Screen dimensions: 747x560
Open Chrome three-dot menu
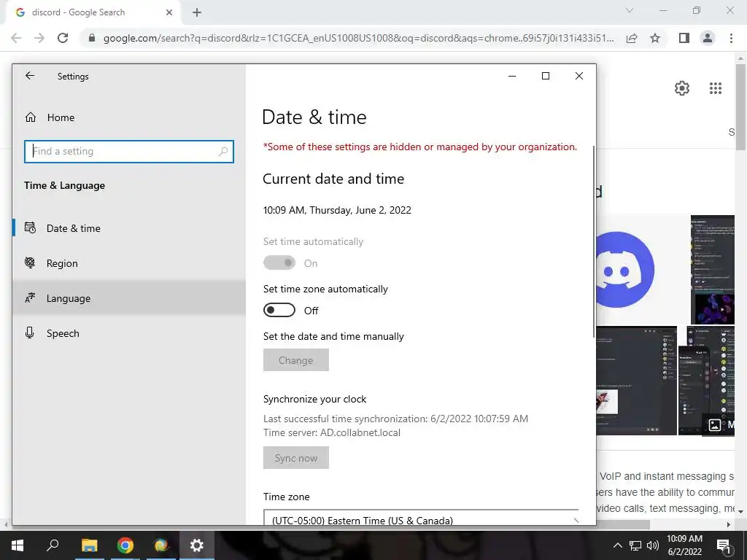click(731, 38)
